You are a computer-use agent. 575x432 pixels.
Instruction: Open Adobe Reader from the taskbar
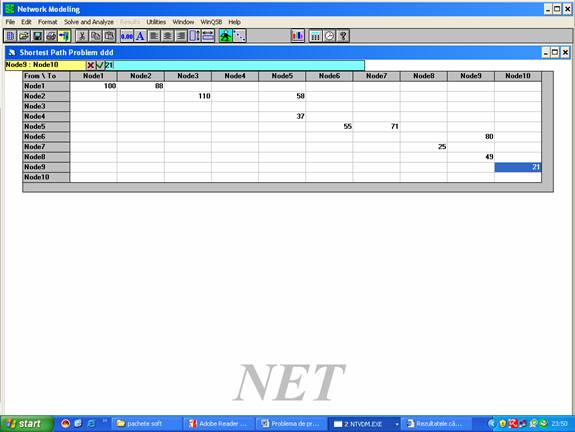coord(218,424)
